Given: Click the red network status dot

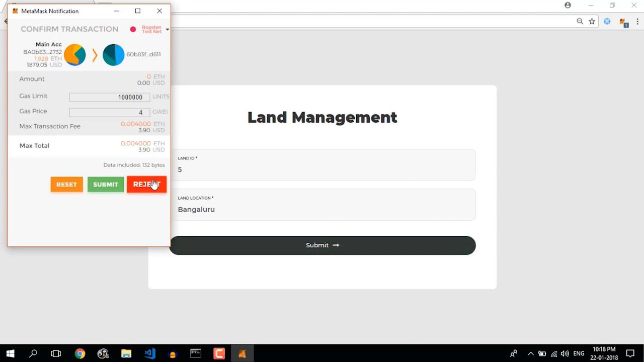Looking at the screenshot, I should [133, 29].
